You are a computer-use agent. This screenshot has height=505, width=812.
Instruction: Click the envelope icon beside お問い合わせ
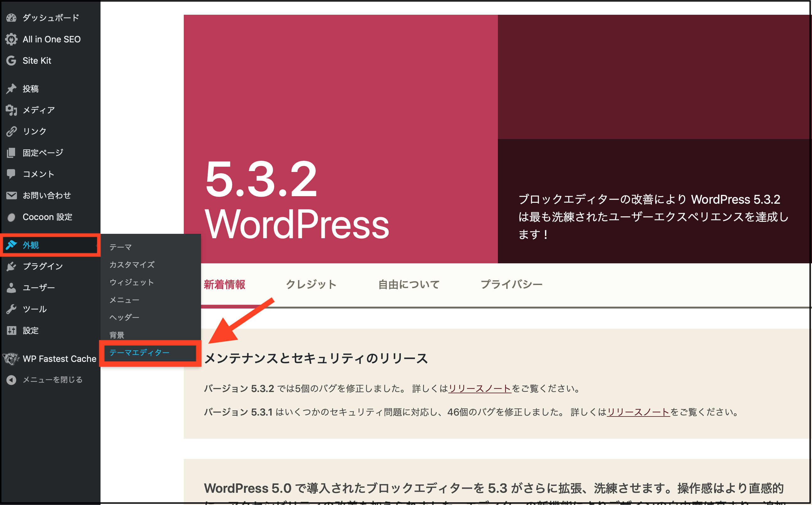pos(11,196)
